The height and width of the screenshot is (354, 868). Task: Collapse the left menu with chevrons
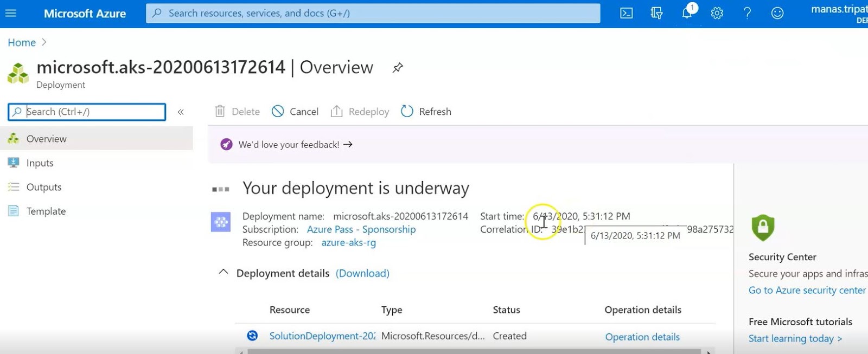tap(181, 112)
